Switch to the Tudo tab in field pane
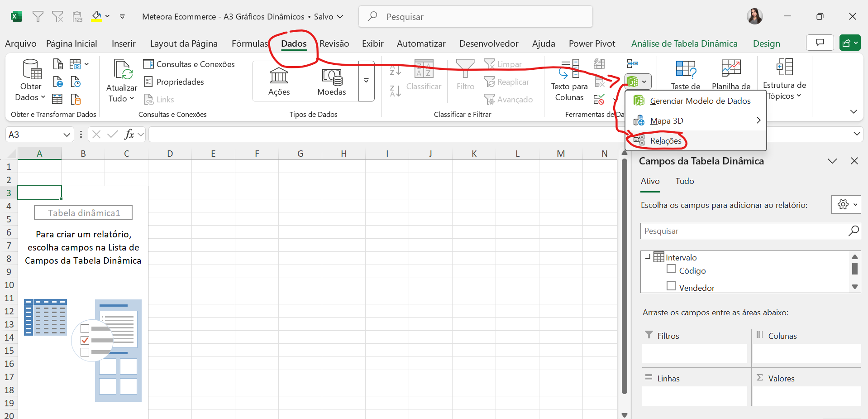 coord(685,181)
